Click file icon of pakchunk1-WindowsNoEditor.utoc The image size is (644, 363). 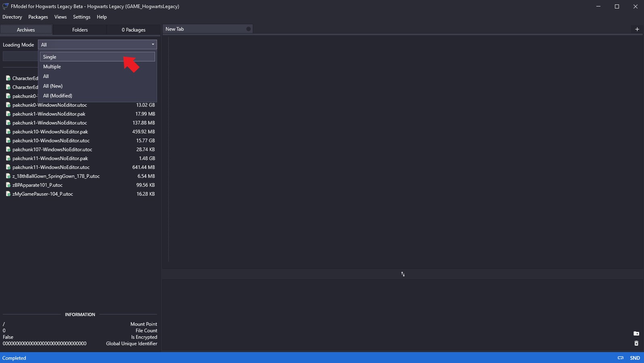pyautogui.click(x=8, y=123)
